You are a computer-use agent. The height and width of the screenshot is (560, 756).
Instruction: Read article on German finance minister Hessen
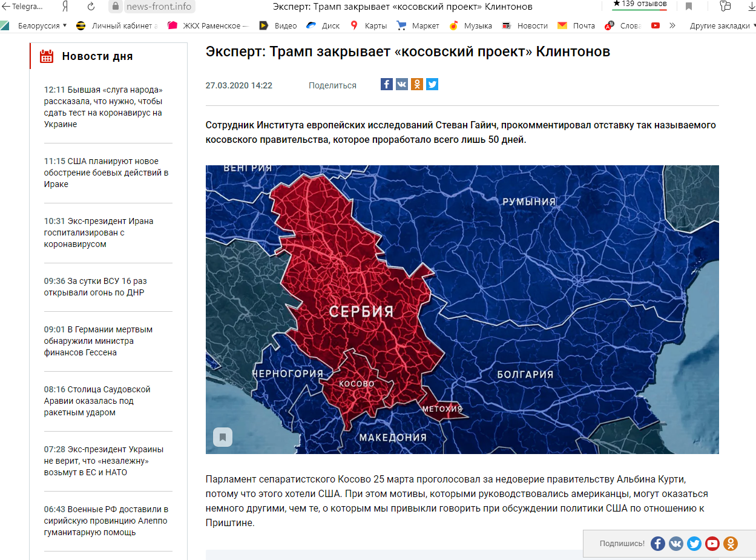point(98,341)
